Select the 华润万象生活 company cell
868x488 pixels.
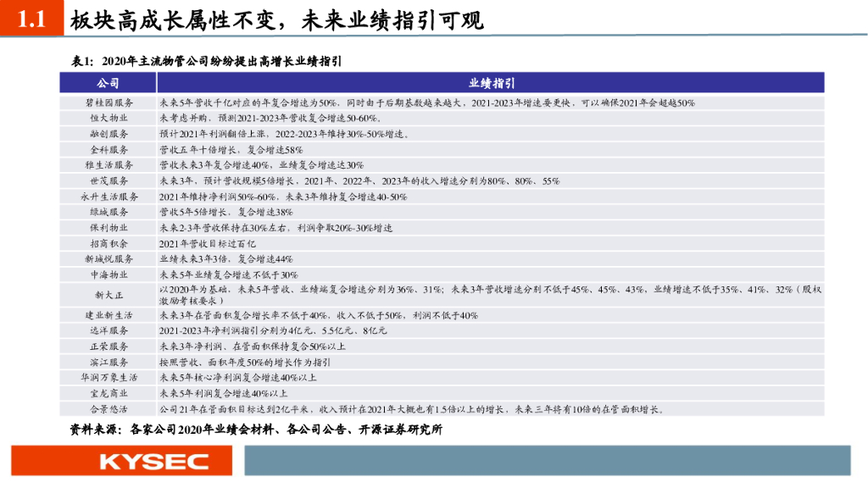point(108,378)
